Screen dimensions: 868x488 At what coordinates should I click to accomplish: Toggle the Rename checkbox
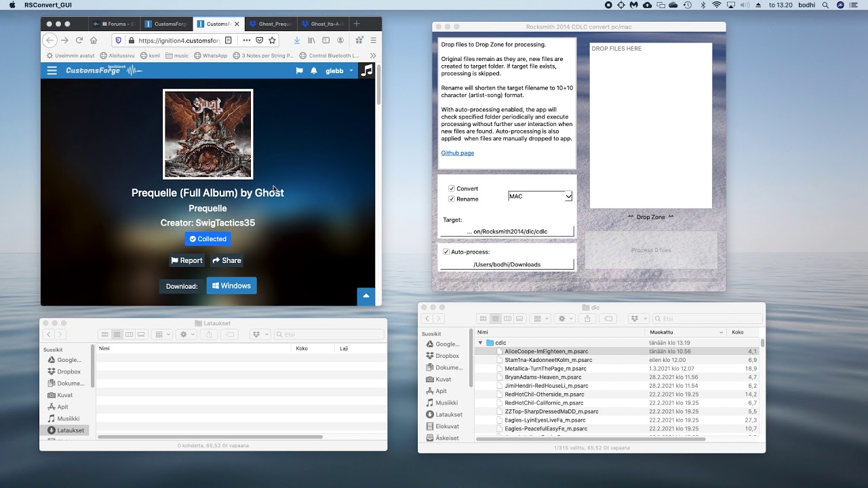coord(452,199)
